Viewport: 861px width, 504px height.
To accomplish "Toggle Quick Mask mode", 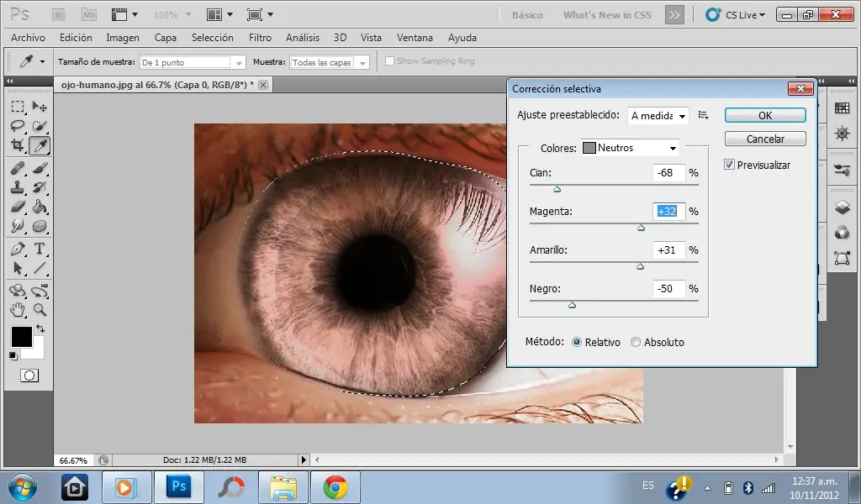I will [x=29, y=375].
